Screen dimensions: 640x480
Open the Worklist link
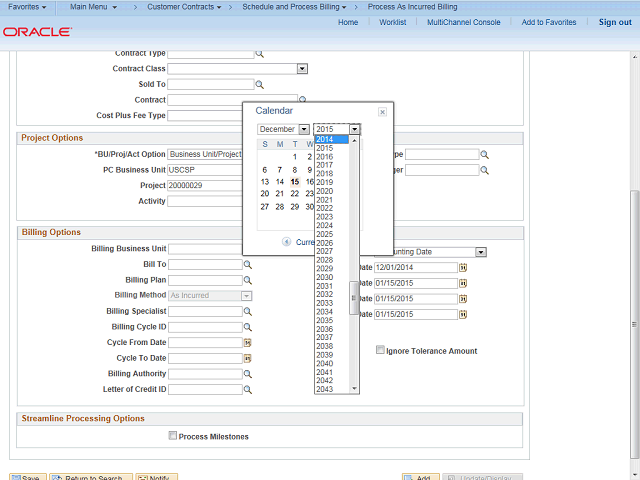pos(392,22)
